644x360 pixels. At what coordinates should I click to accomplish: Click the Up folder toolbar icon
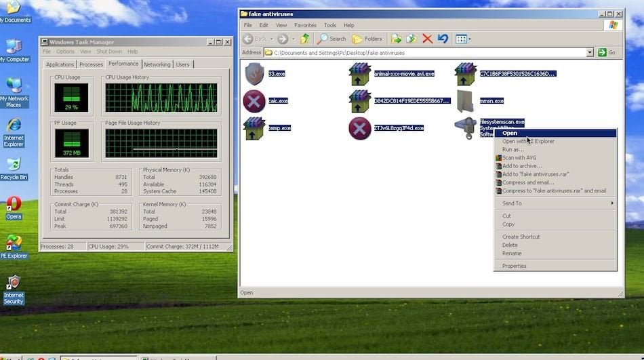tap(305, 39)
